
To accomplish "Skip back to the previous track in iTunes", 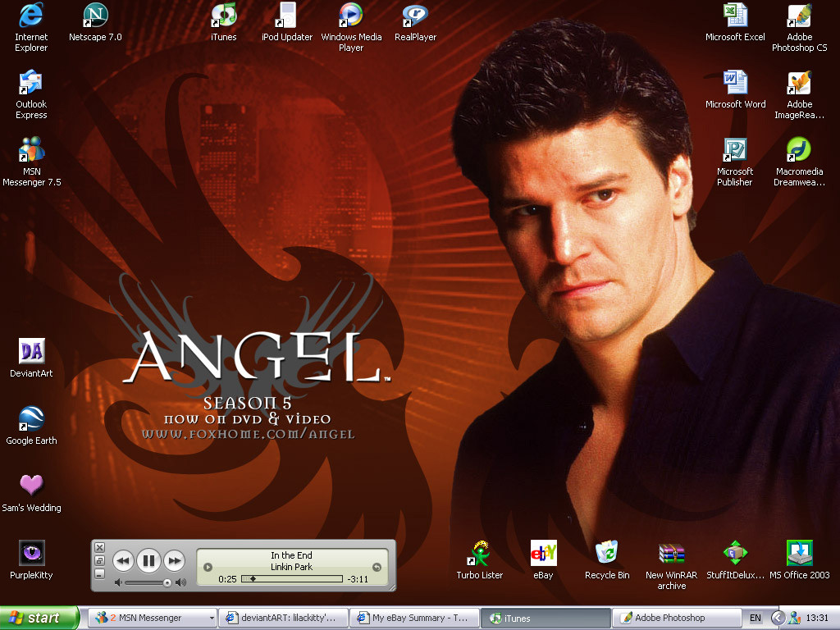I will pyautogui.click(x=123, y=561).
